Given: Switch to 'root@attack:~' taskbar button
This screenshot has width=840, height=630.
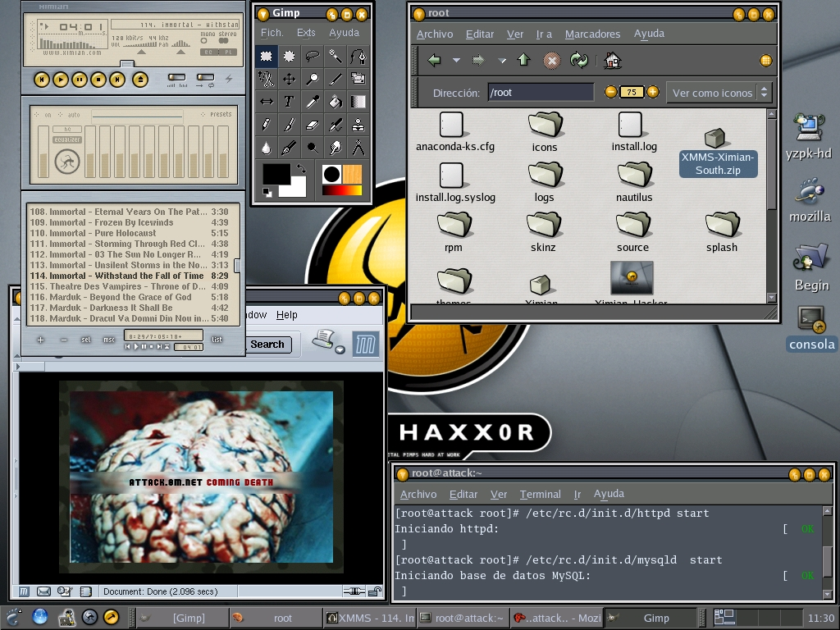Looking at the screenshot, I should (463, 618).
